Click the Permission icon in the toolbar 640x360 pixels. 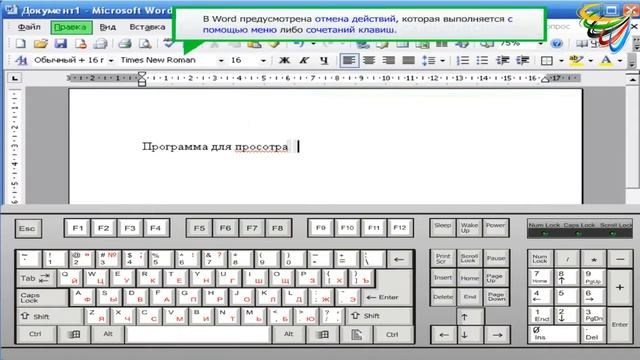pos(80,44)
